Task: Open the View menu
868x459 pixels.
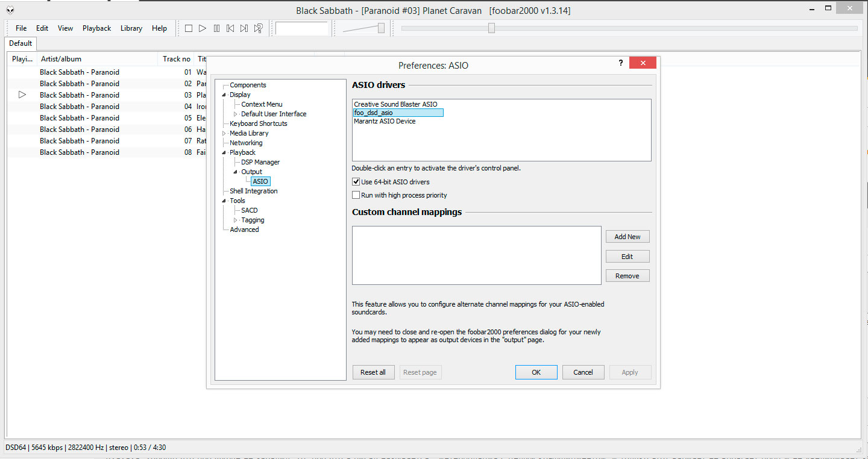Action: pos(65,28)
